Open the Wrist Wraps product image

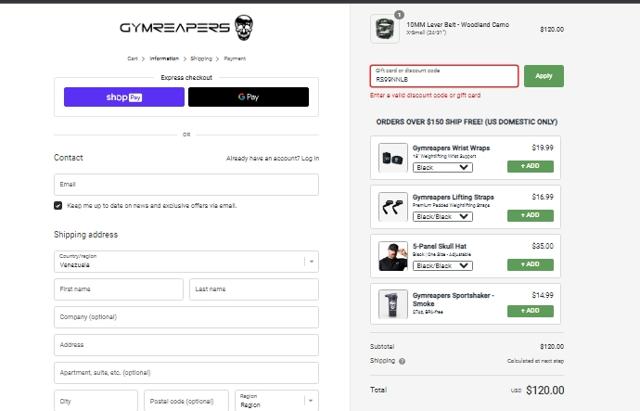point(393,158)
